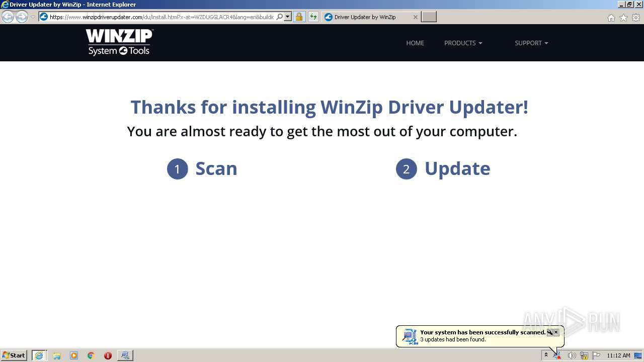Click the scan notification balloon message
Screen dimensions: 644x362
point(482,336)
